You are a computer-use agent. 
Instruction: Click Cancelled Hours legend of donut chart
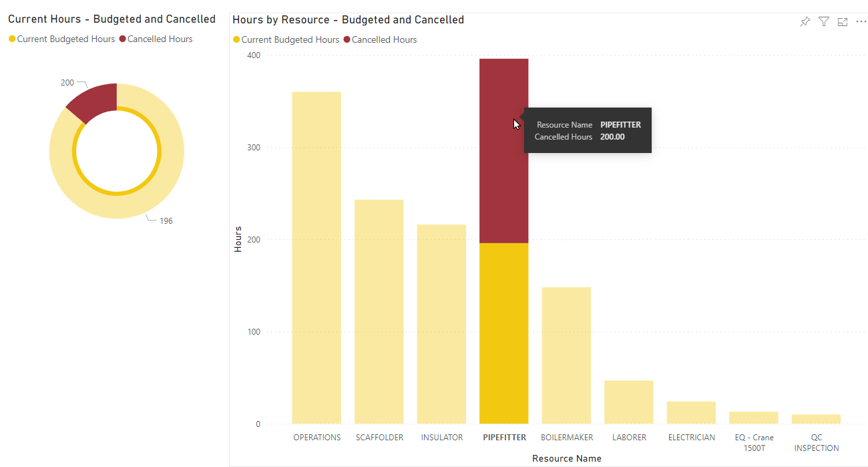[x=159, y=39]
